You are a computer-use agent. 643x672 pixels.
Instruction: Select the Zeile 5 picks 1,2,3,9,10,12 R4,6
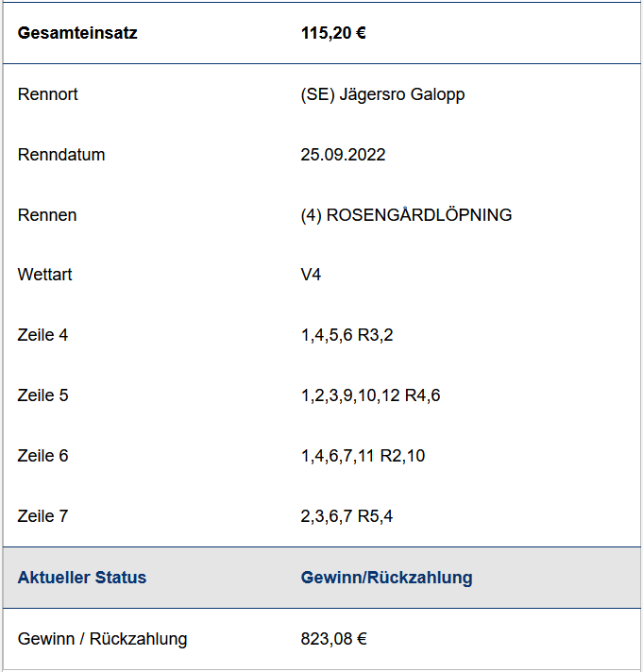pos(370,396)
